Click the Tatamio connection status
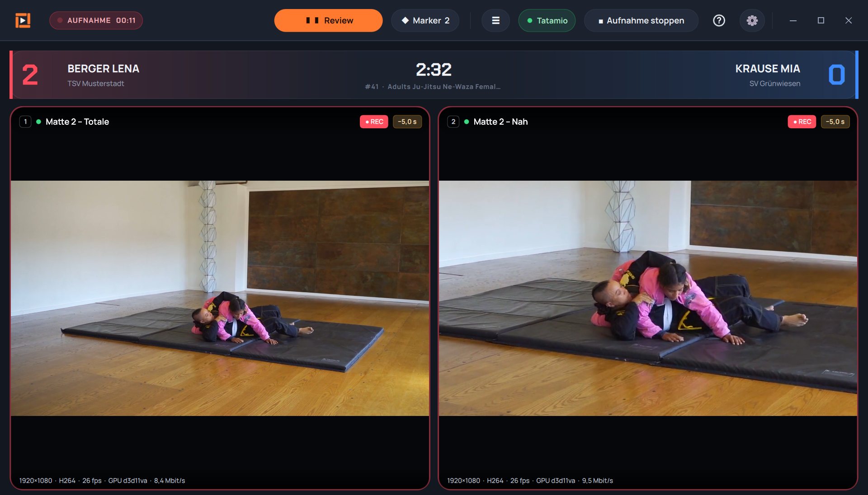 pyautogui.click(x=547, y=20)
